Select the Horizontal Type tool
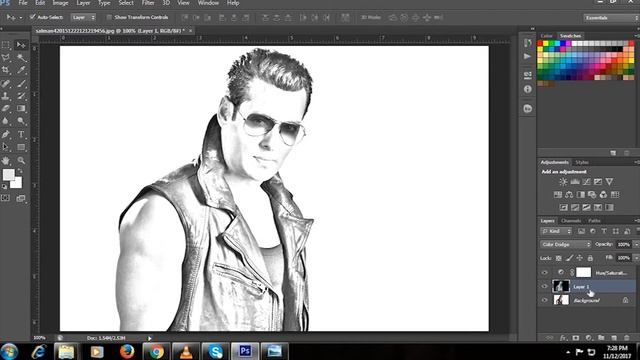The image size is (640, 360). 21,134
